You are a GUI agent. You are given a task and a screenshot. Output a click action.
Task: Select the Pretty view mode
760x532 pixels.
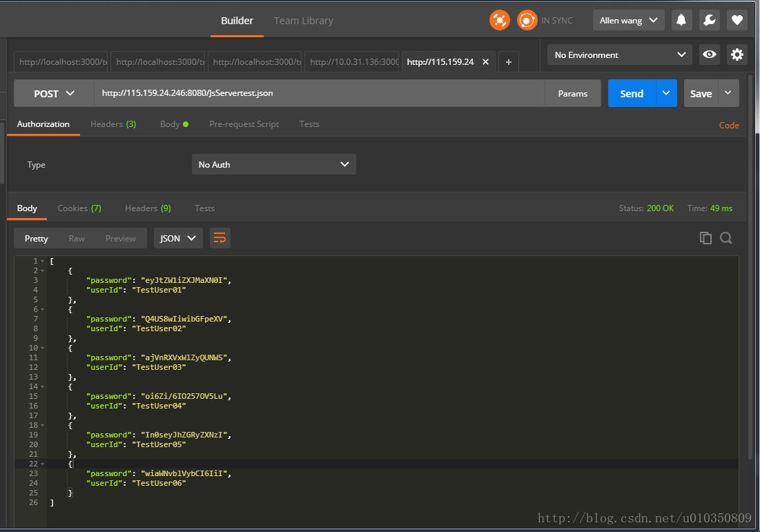tap(37, 238)
